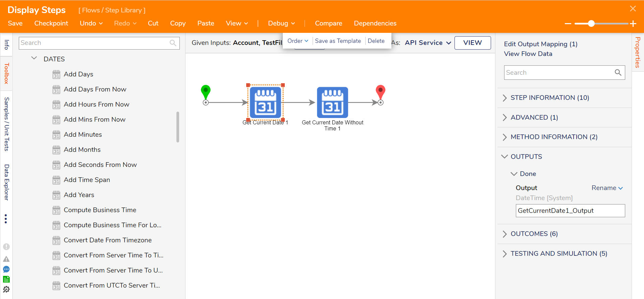
Task: Open the Properties side tab
Action: point(638,52)
